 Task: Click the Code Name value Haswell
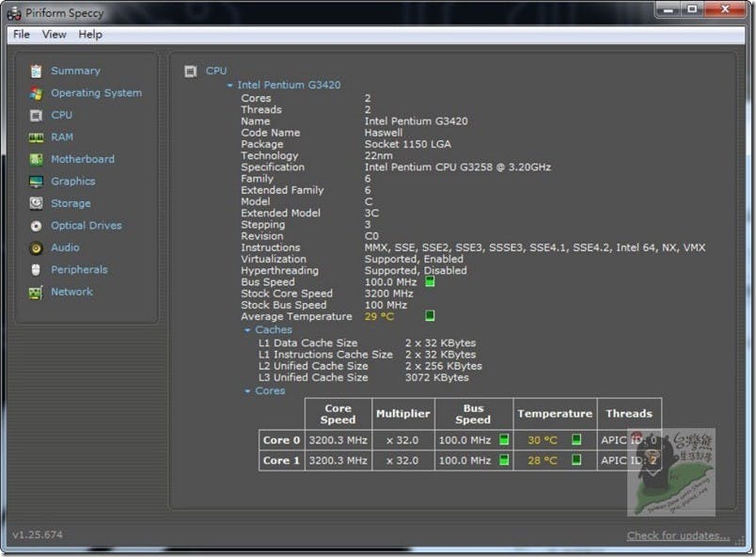384,133
